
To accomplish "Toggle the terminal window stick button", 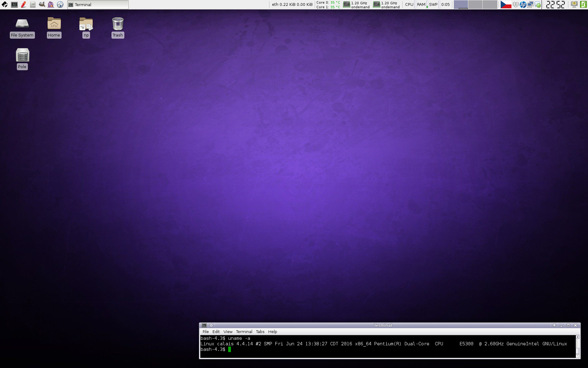I will click(211, 325).
